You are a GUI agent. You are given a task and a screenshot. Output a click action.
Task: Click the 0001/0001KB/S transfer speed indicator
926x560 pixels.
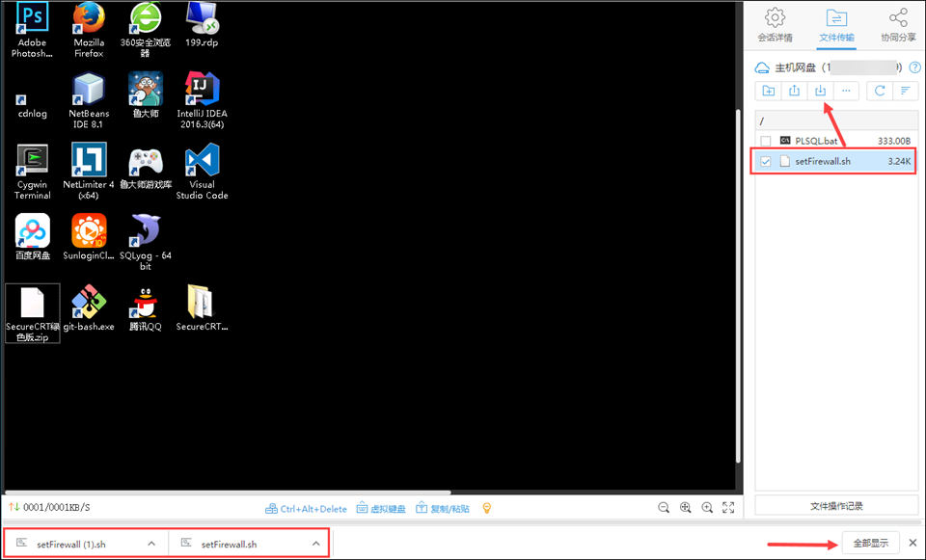pos(49,507)
